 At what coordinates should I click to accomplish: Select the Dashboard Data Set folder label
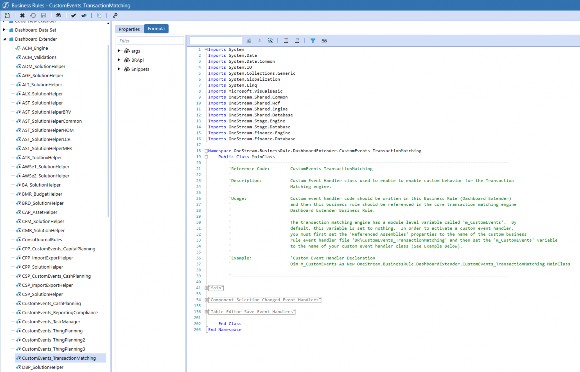(36, 30)
